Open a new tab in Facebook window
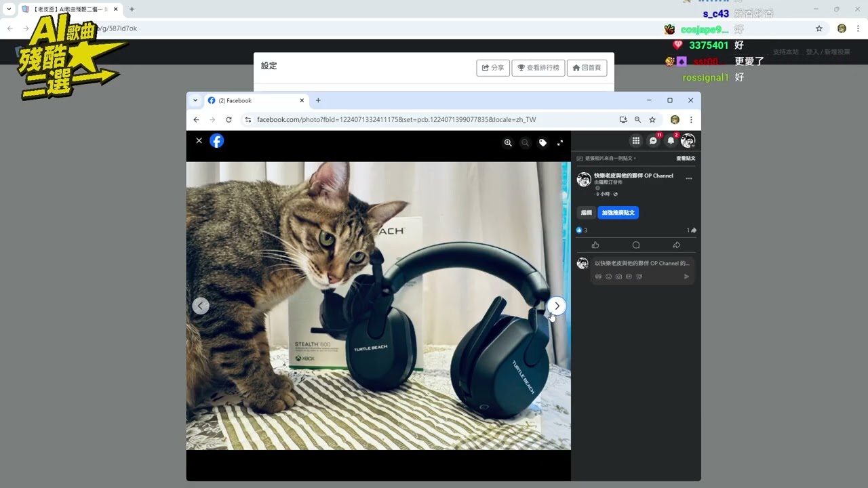This screenshot has width=868, height=488. click(x=318, y=100)
